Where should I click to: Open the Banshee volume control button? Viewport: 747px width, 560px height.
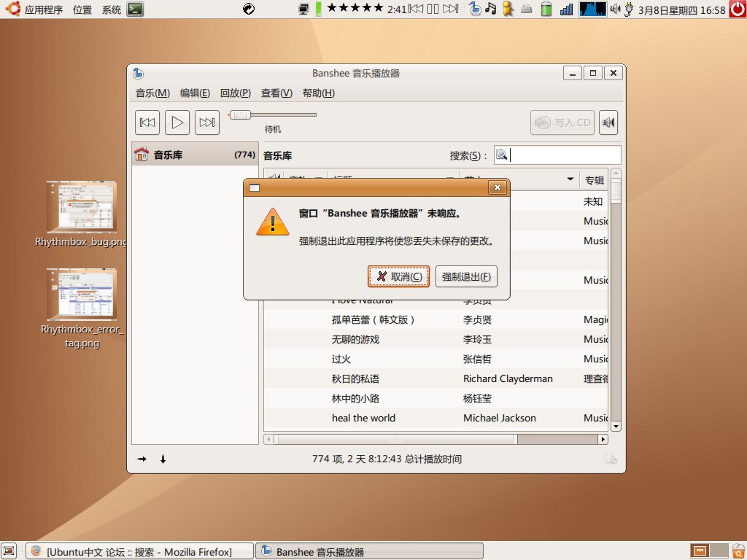pos(608,122)
